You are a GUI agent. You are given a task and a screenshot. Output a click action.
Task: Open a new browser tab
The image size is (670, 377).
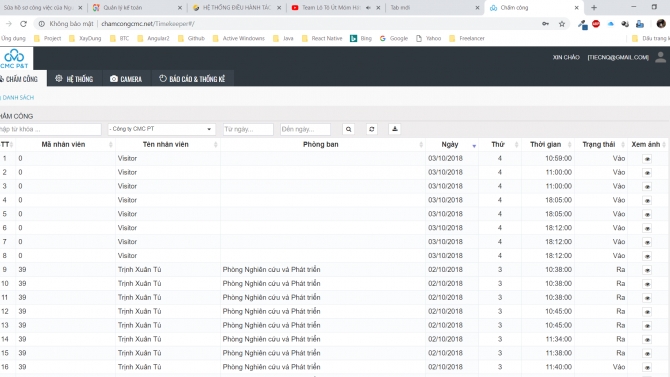(x=594, y=8)
